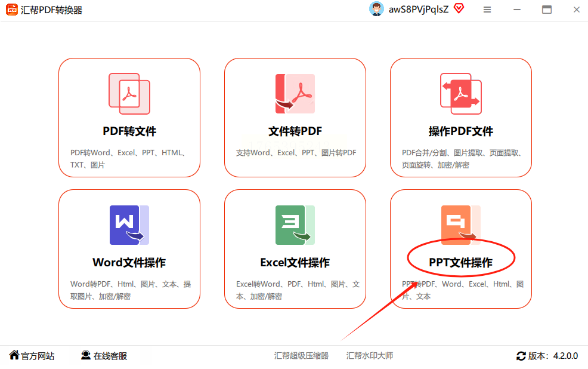This screenshot has width=588, height=369.
Task: Click the PDF转文件 title
Action: 129,131
